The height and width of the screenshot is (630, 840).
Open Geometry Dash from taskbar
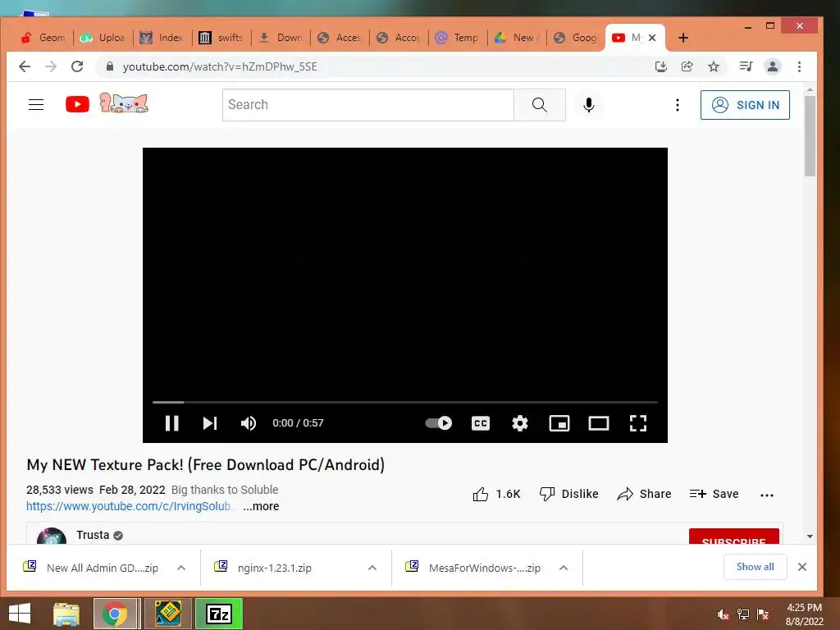[x=167, y=614]
